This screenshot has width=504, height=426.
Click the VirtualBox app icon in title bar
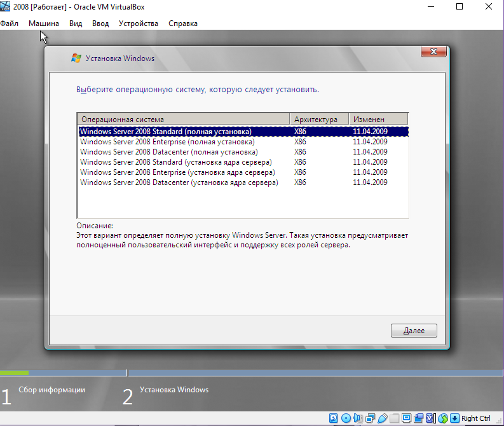point(5,6)
